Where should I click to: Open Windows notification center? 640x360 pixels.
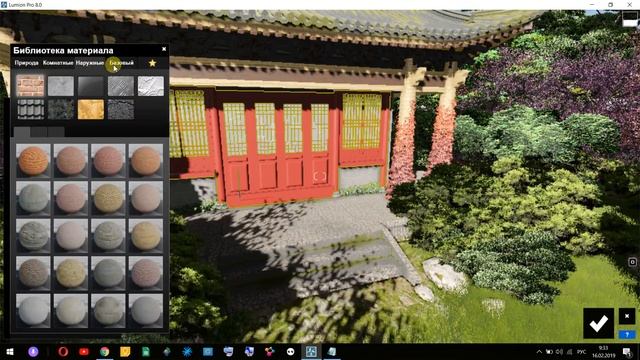point(627,352)
